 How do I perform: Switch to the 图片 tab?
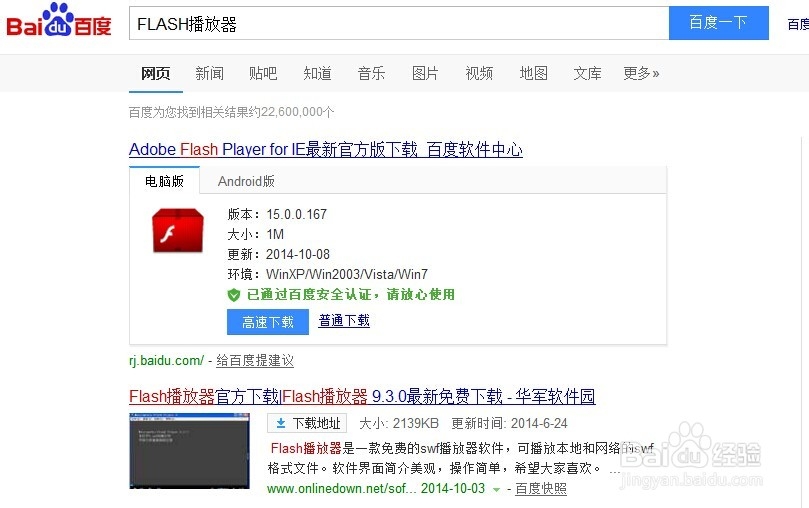coord(425,73)
